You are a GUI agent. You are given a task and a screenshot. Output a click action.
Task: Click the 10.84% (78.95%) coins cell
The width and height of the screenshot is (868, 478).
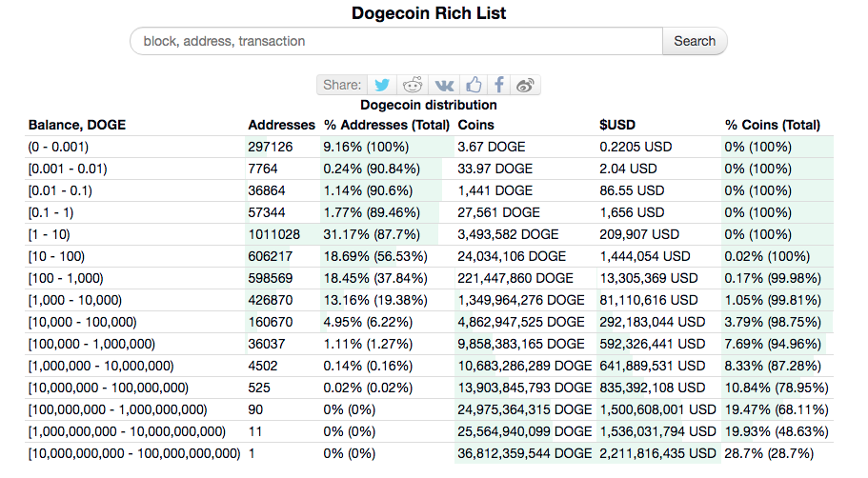coord(777,388)
